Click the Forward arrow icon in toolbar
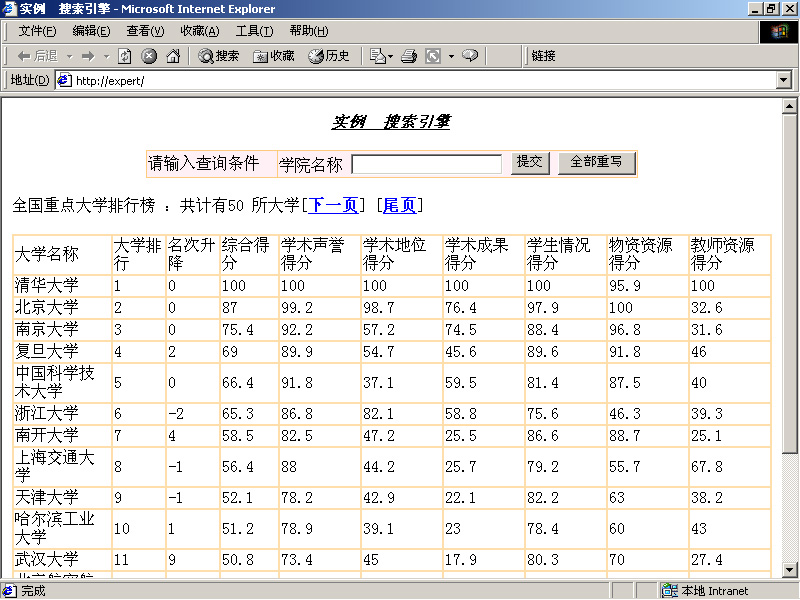800x600 pixels. click(88, 56)
